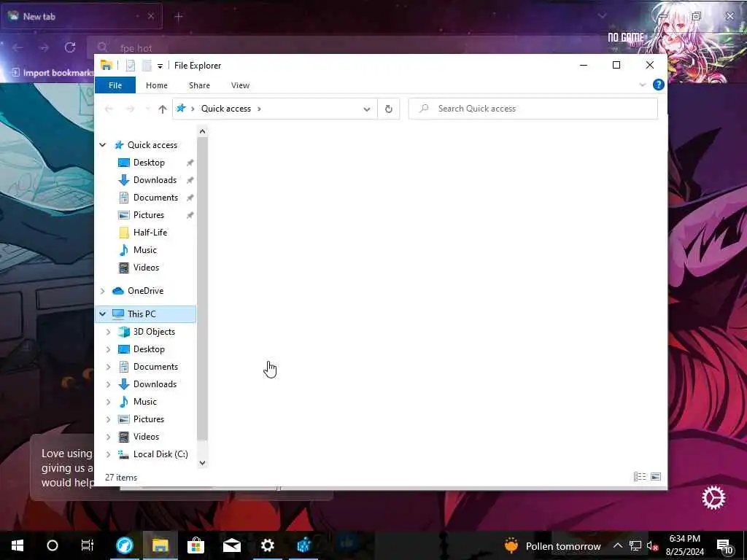
Task: Switch to large thumbnails view icon
Action: pyautogui.click(x=656, y=477)
